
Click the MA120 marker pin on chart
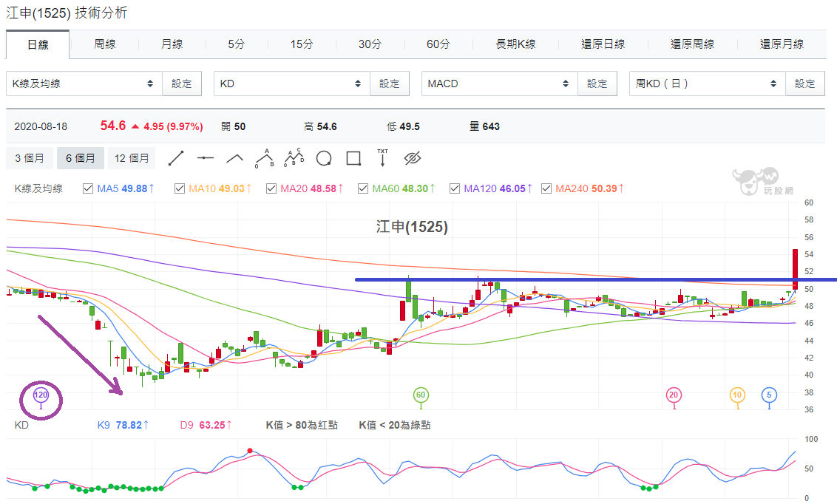41,396
